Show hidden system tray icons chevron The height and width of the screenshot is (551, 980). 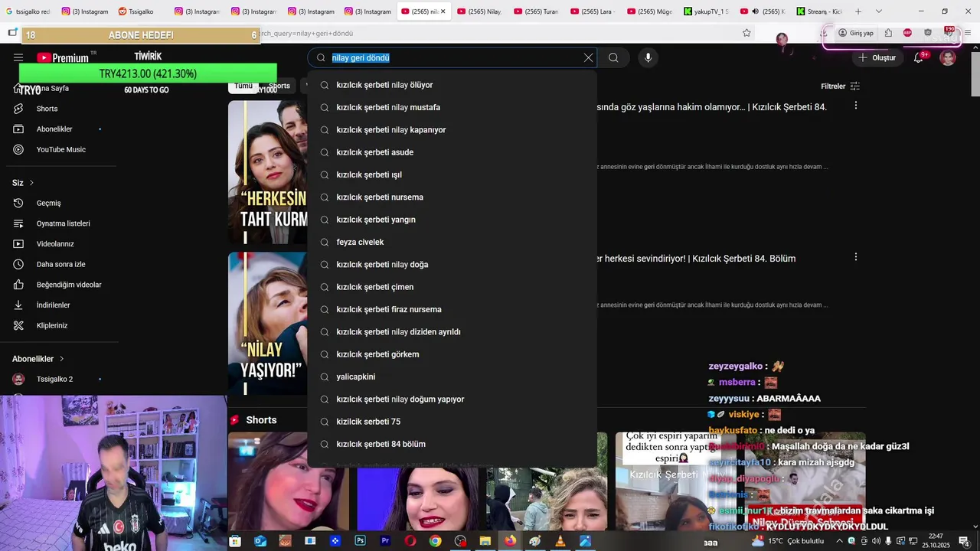[839, 541]
